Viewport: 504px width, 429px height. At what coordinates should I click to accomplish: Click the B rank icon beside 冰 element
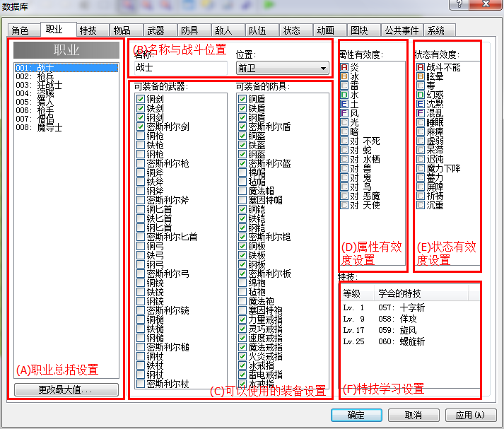tap(344, 76)
